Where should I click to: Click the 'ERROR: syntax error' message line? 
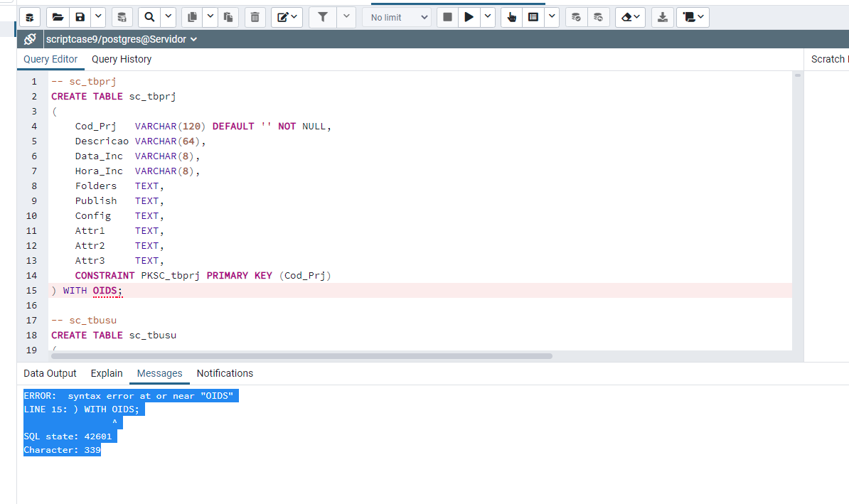[x=128, y=396]
